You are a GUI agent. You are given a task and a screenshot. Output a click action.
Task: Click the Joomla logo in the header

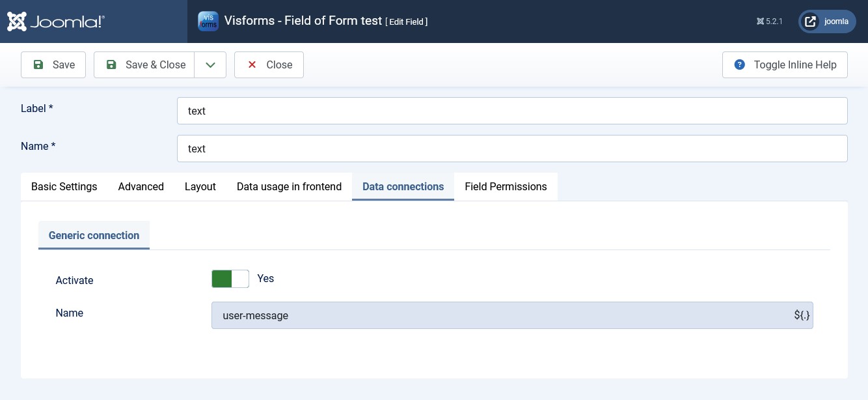point(55,21)
